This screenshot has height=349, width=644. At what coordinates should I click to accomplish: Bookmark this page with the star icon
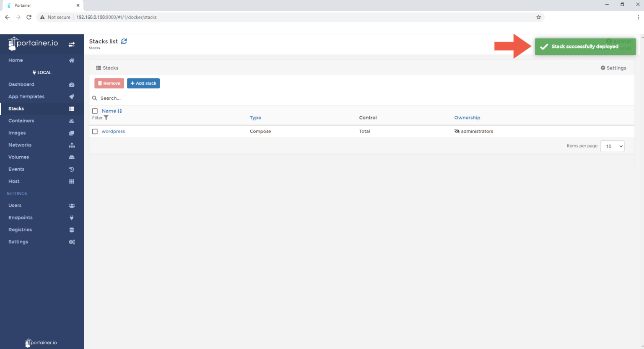539,17
